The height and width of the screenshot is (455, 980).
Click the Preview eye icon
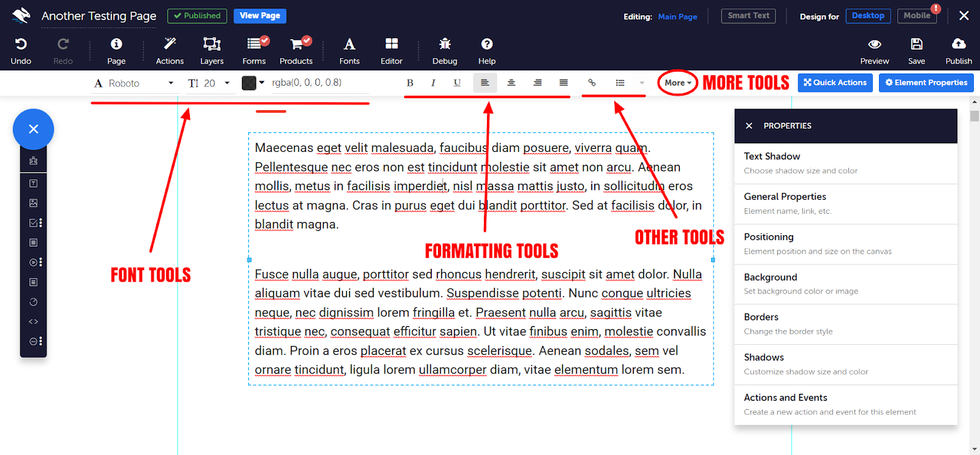pos(875,44)
